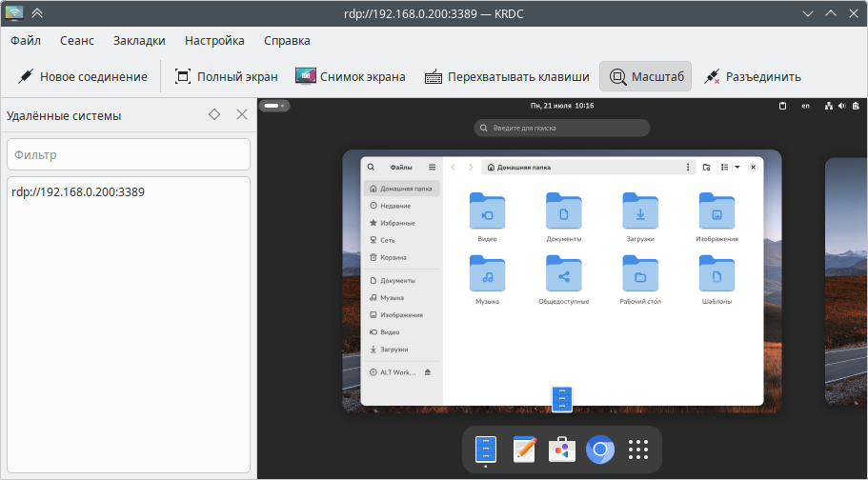
Task: Select Изображения bookmark in the sidebar
Action: point(402,314)
